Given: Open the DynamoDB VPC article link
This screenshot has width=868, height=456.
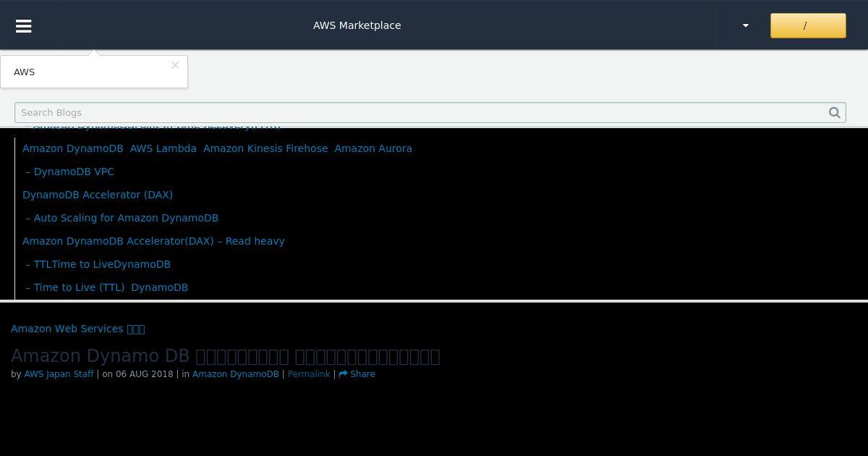Looking at the screenshot, I should point(70,172).
